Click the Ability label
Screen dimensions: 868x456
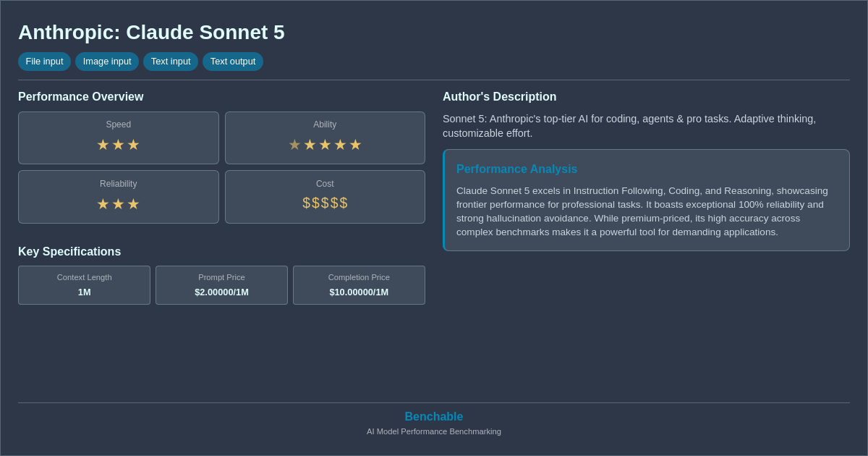click(x=325, y=124)
